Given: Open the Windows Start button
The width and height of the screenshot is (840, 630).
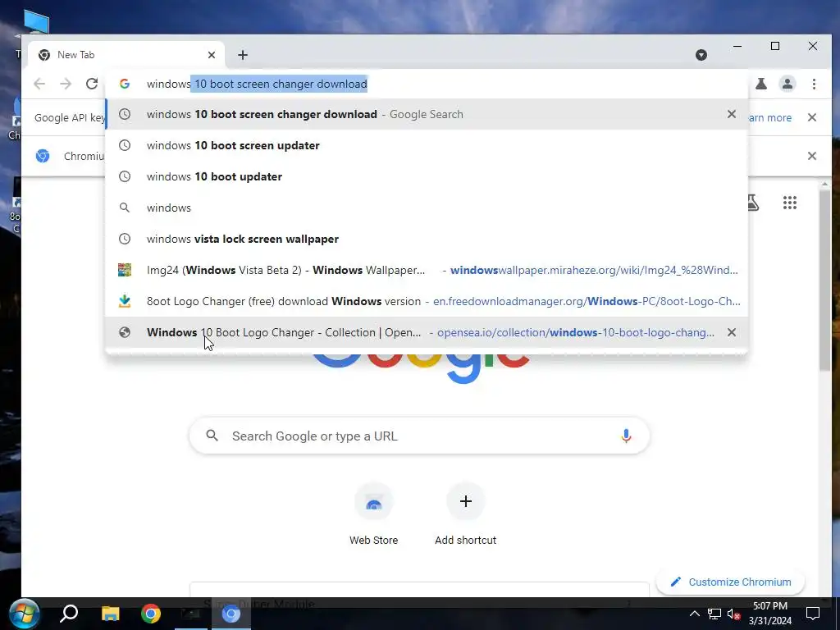Looking at the screenshot, I should click(24, 614).
